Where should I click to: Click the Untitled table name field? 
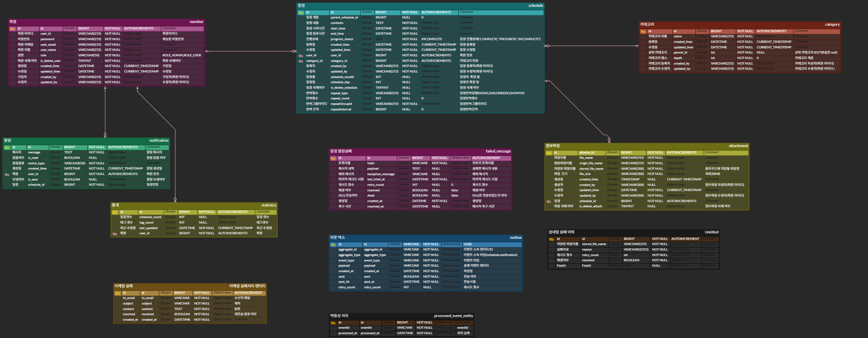coord(711,232)
